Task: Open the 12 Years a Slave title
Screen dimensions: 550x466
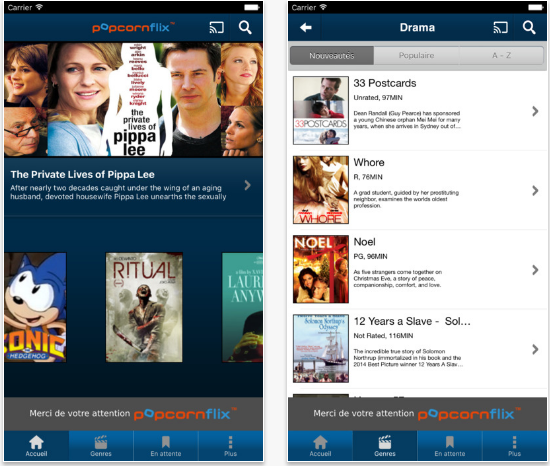Action: point(412,321)
